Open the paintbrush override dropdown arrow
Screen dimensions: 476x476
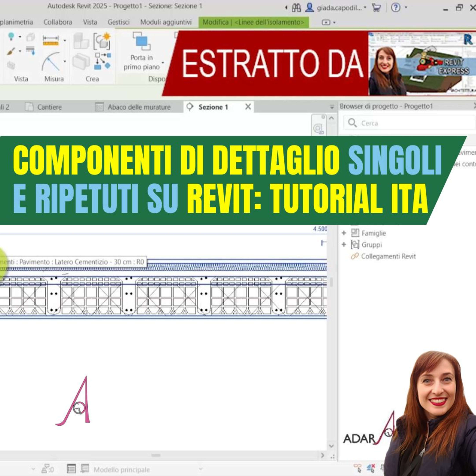(20, 51)
